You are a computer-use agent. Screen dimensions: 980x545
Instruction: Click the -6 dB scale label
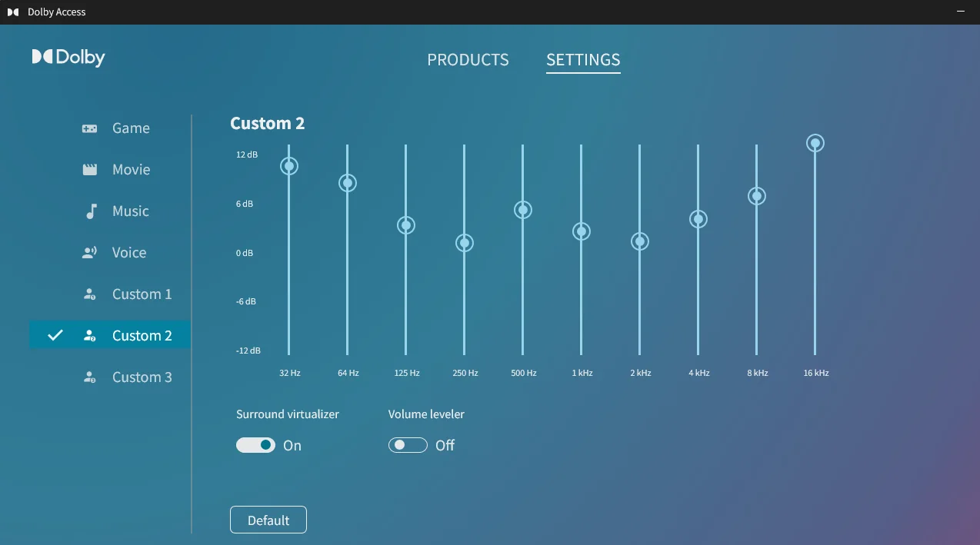[246, 301]
